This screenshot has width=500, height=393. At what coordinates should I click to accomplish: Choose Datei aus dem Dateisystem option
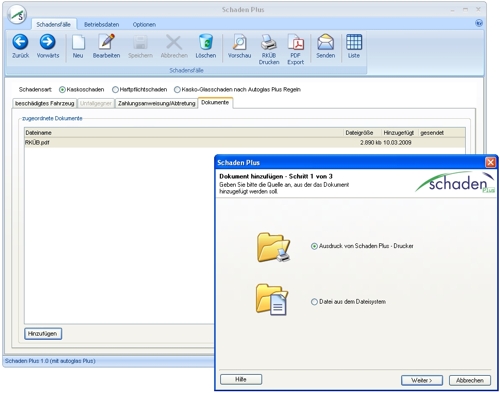[x=314, y=302]
